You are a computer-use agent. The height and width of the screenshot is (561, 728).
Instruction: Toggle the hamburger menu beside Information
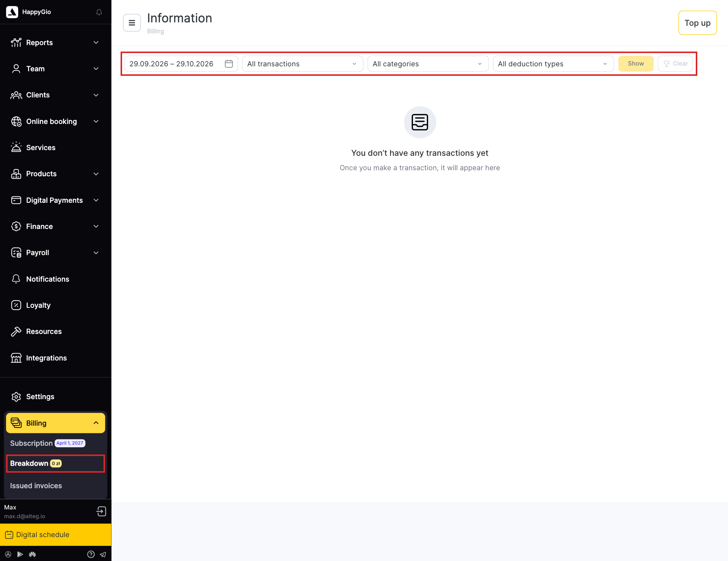132,23
